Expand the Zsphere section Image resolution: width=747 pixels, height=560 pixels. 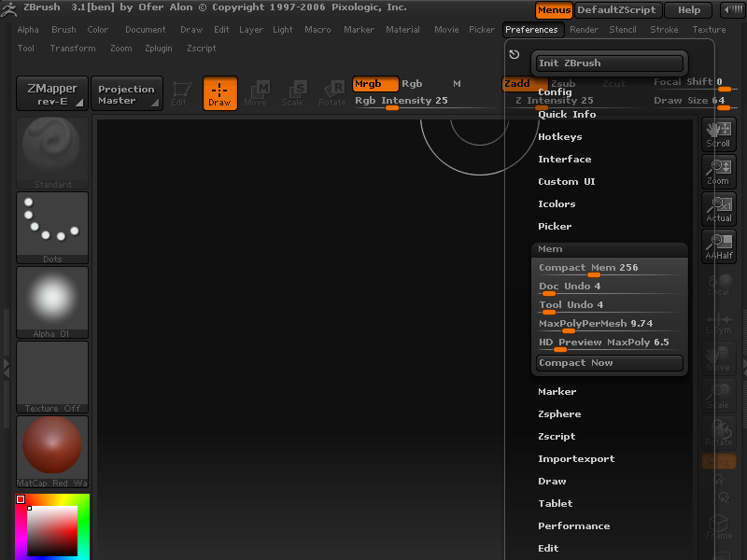[x=559, y=413]
